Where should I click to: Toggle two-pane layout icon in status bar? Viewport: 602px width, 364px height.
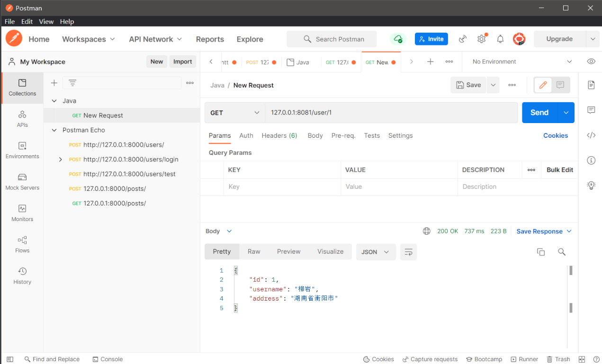click(582, 359)
